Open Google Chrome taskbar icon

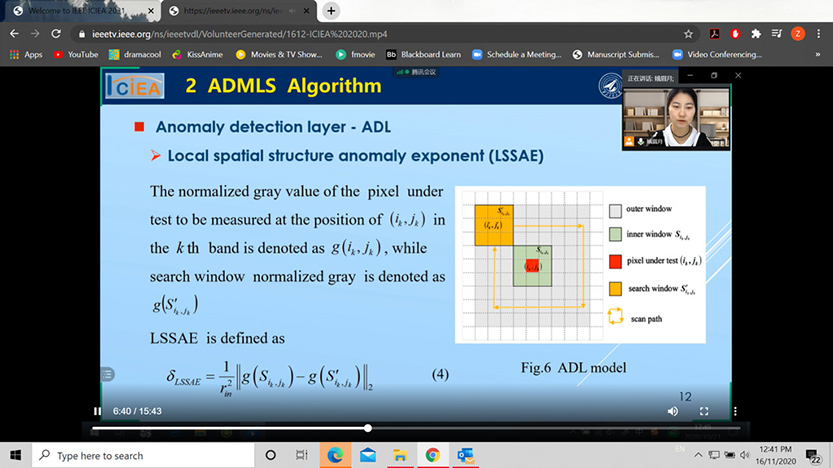432,455
